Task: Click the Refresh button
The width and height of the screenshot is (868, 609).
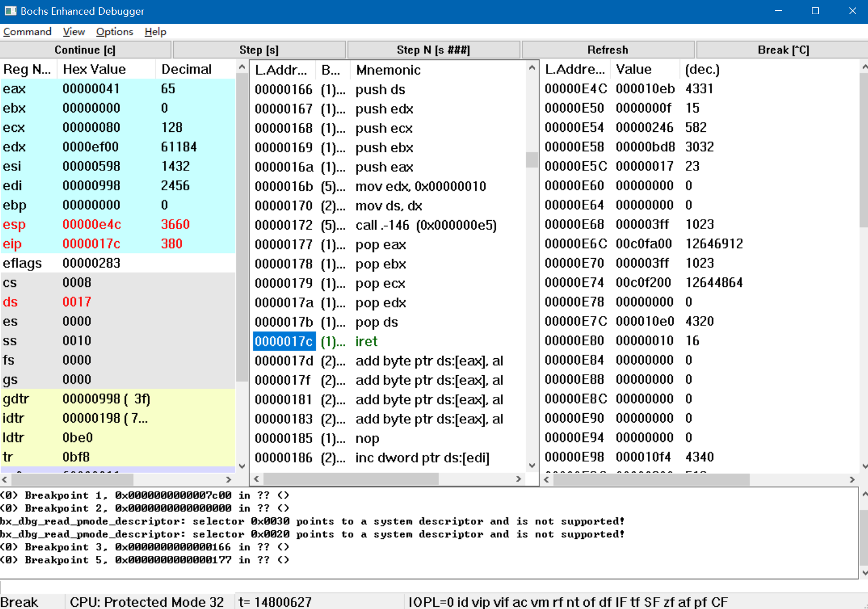Action: [608, 50]
